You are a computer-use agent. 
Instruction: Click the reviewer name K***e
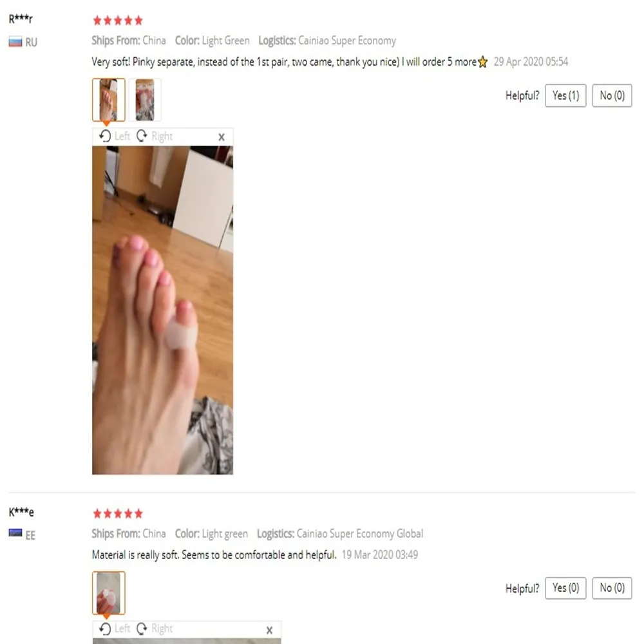pyautogui.click(x=21, y=512)
